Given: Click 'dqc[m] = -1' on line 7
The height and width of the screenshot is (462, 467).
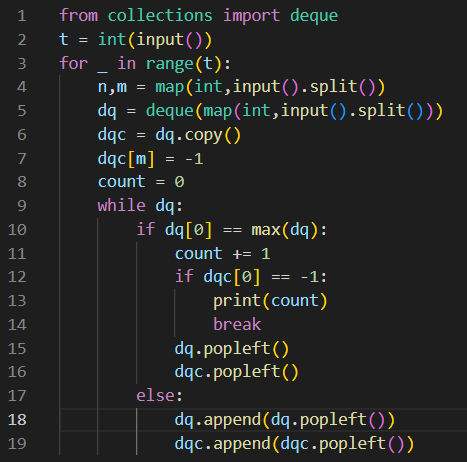Looking at the screenshot, I should coord(150,159).
